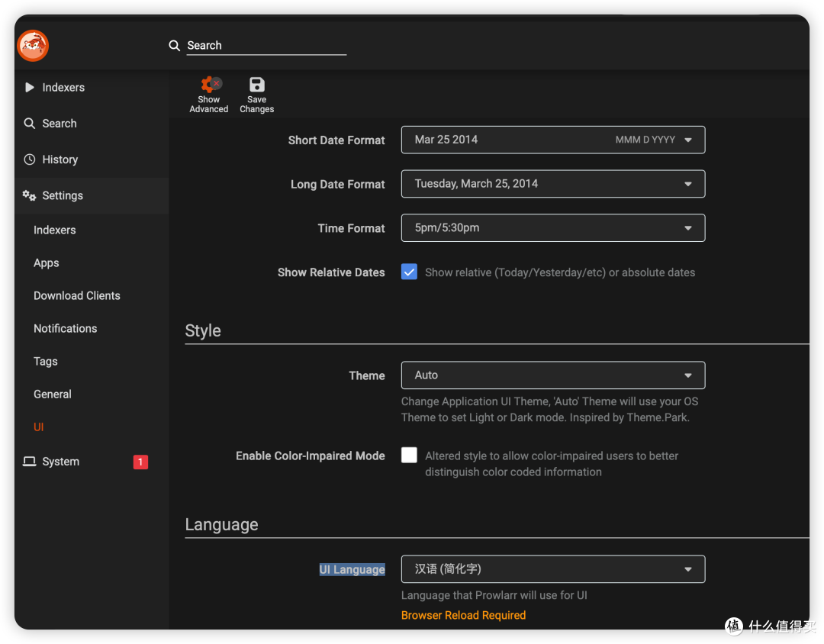Click the Prowlarr logo icon
Screen dimensions: 824x644
[33, 46]
